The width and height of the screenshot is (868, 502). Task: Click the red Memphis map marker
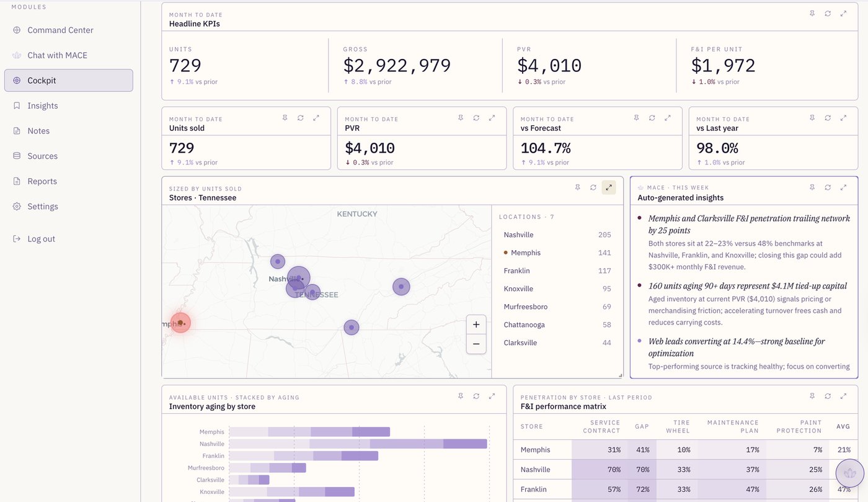[180, 323]
